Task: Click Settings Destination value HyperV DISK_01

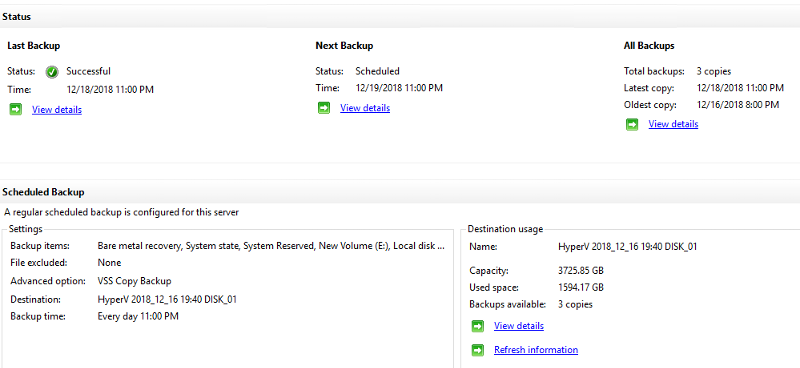Action: tap(167, 299)
